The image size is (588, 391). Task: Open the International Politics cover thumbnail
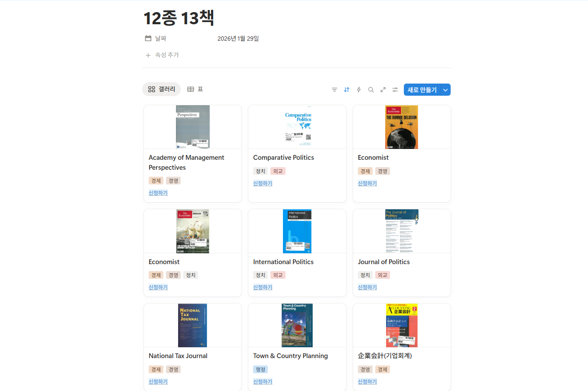[297, 231]
